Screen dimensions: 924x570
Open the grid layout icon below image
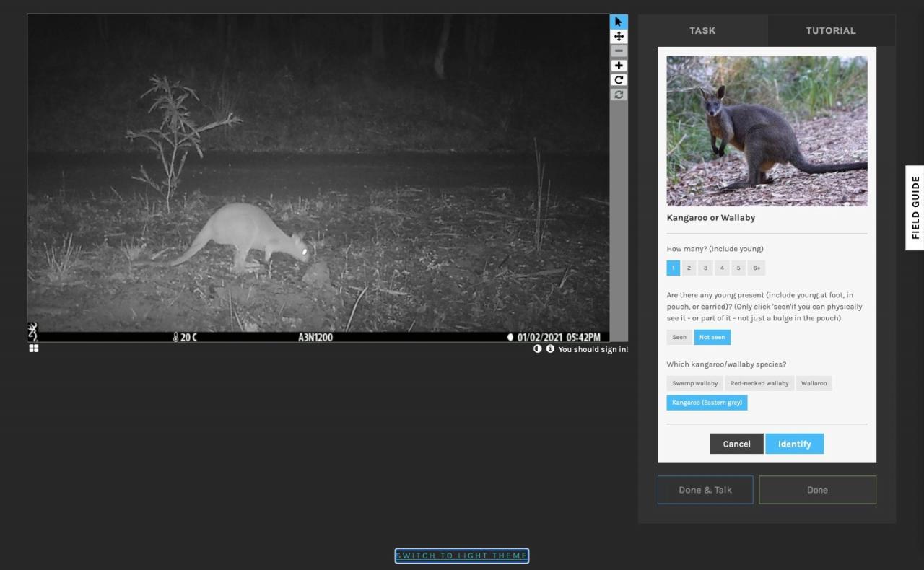(34, 348)
